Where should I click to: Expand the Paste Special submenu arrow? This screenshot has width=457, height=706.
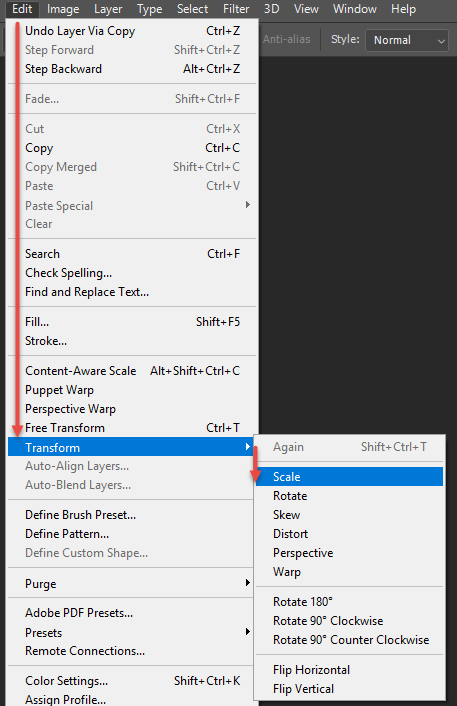pos(248,205)
